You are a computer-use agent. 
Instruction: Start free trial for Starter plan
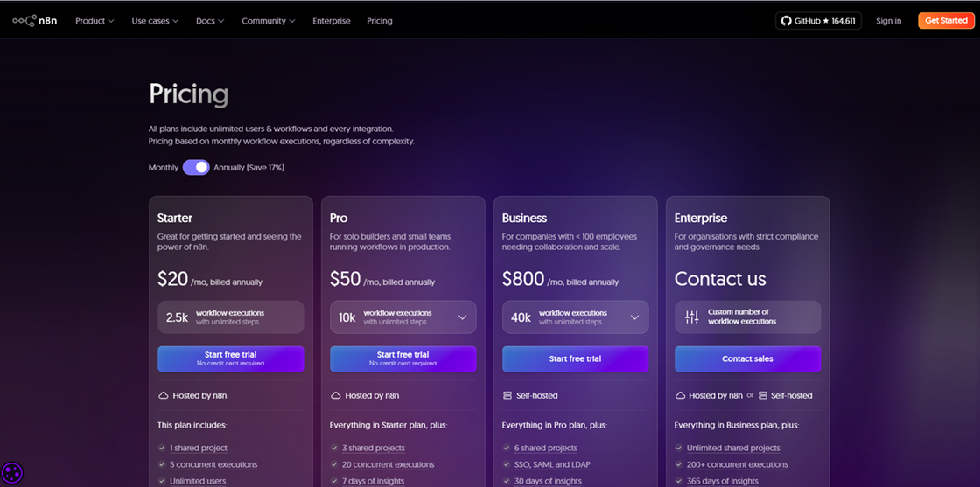[x=231, y=358]
